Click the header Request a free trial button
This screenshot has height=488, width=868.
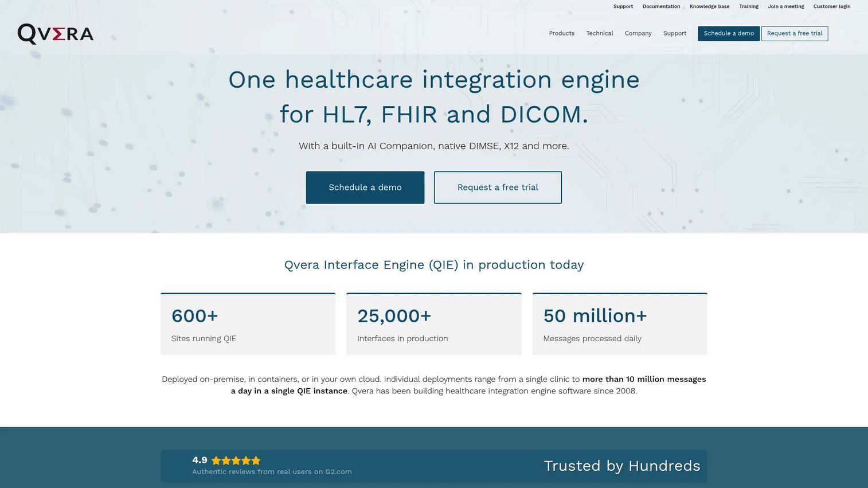(795, 33)
